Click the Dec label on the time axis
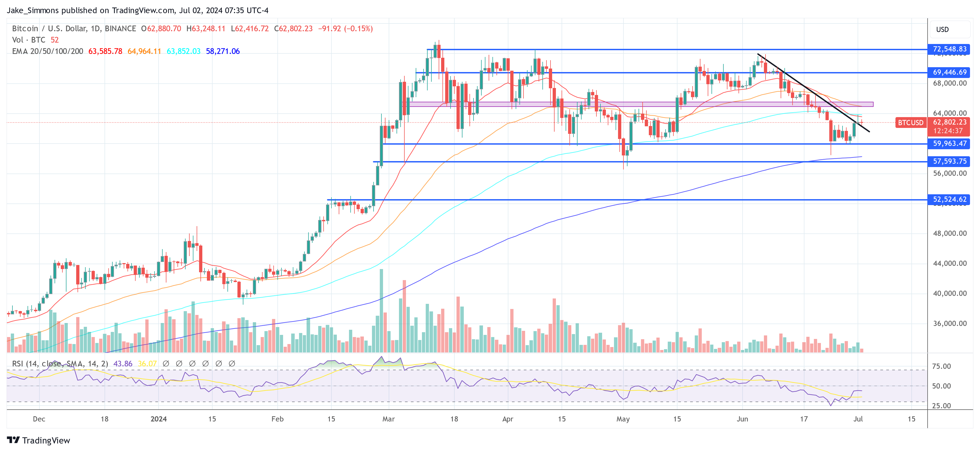The image size is (980, 452). coord(39,419)
